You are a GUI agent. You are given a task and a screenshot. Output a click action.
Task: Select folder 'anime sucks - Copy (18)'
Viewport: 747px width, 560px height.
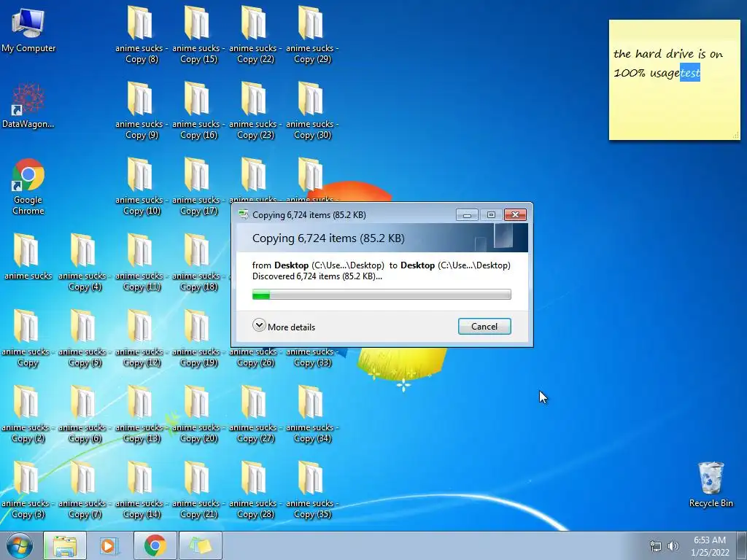pyautogui.click(x=198, y=262)
